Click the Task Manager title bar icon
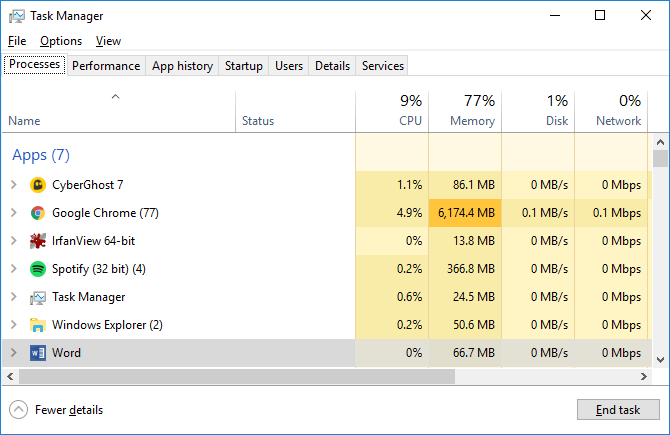Viewport: 670px width, 435px height. 15,16
